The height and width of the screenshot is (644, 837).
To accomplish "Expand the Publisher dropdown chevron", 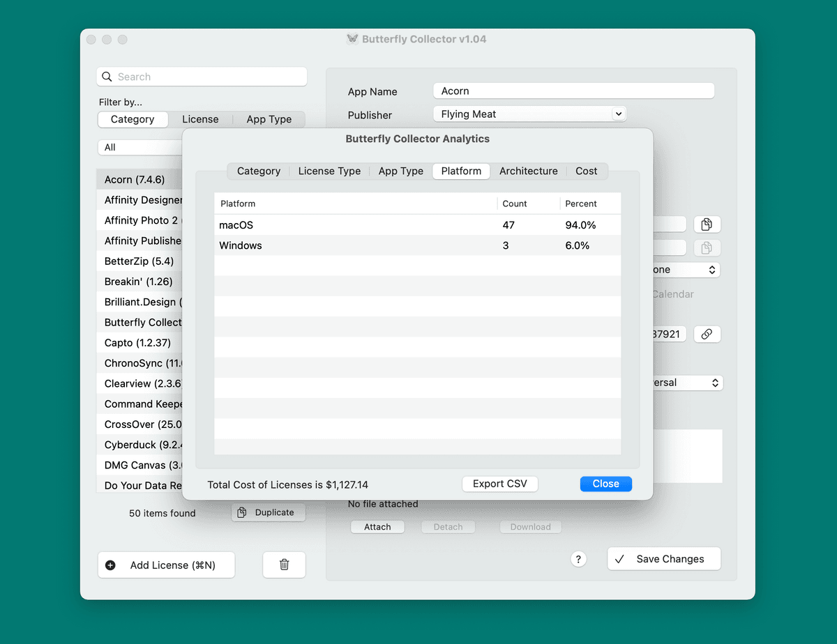I will pyautogui.click(x=617, y=114).
